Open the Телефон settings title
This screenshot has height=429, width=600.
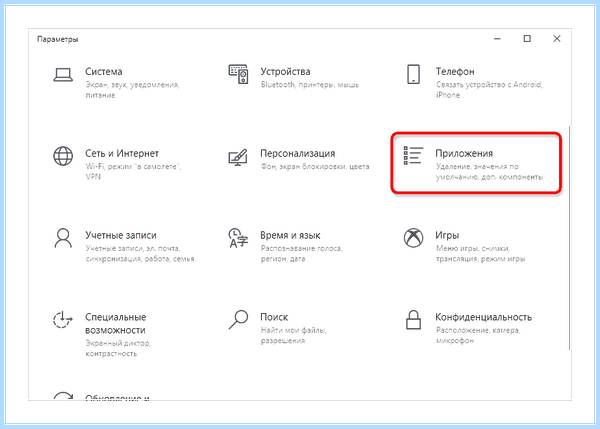[x=455, y=72]
